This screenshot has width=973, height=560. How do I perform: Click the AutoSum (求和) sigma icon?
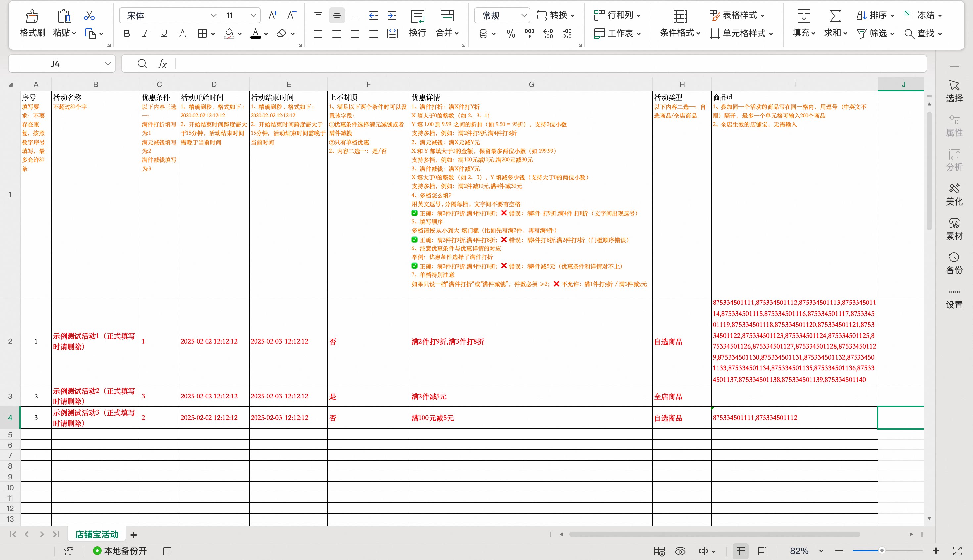point(835,16)
